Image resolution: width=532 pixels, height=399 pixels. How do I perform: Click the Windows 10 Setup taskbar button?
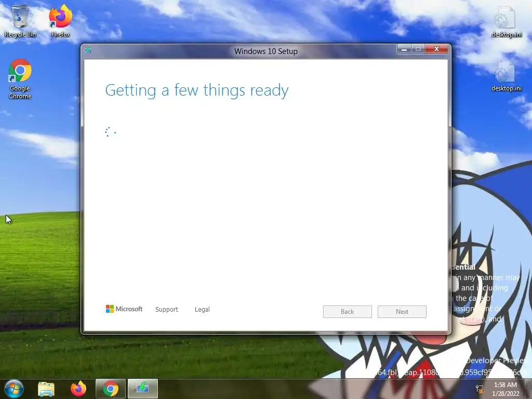(x=143, y=389)
